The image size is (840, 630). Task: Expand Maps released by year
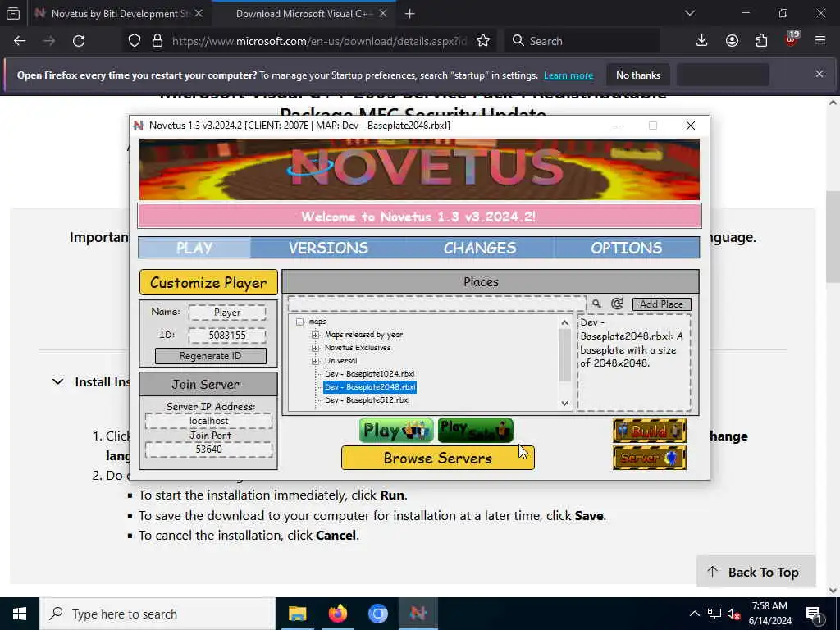[316, 335]
